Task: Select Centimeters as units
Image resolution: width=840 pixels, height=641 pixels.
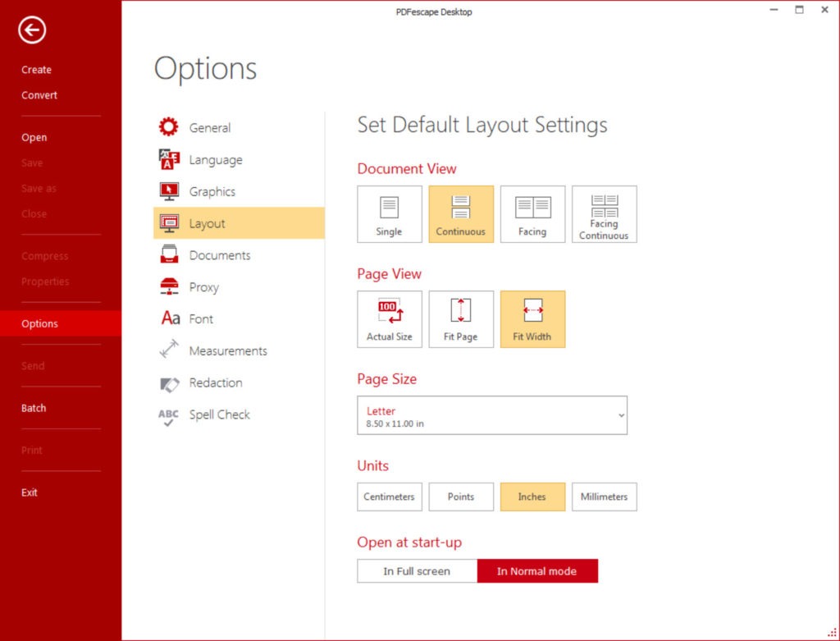Action: (x=390, y=497)
